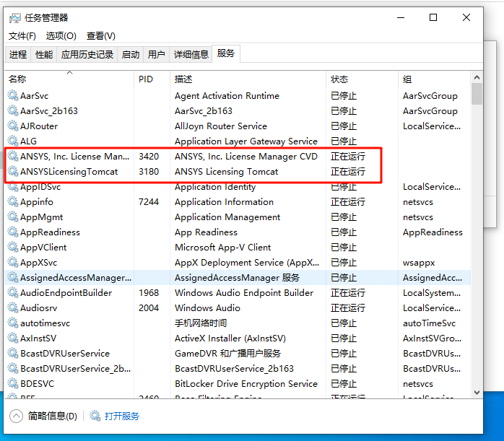Image resolution: width=504 pixels, height=441 pixels.
Task: Select the BcastDVRUserService_2b... service name
Action: tap(76, 368)
